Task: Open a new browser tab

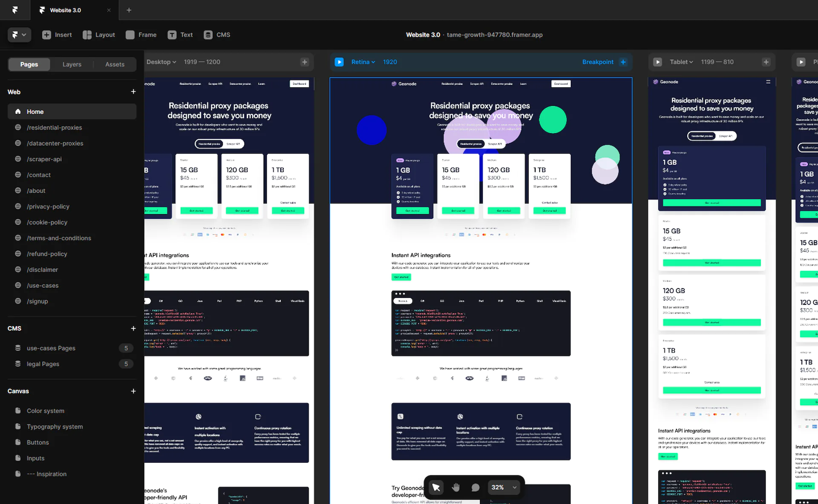Action: (129, 10)
